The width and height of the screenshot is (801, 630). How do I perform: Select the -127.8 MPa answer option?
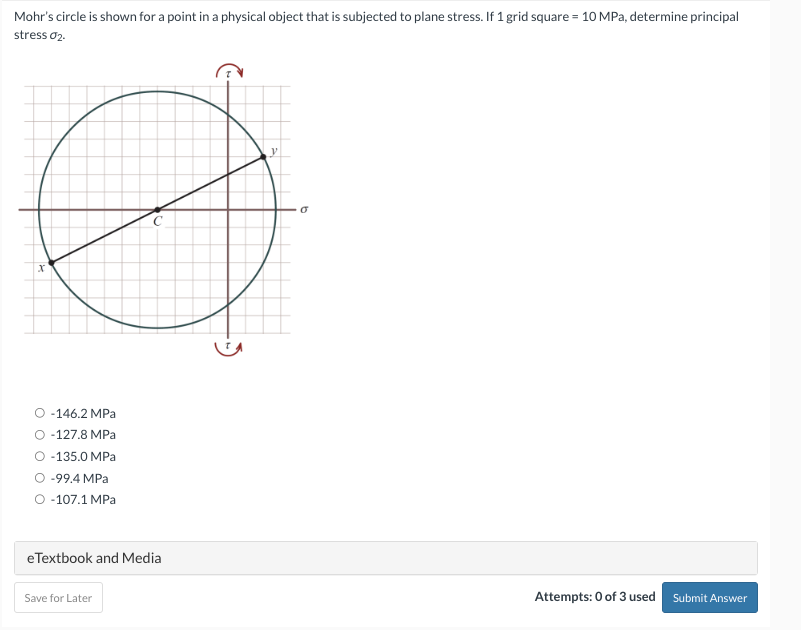[39, 434]
